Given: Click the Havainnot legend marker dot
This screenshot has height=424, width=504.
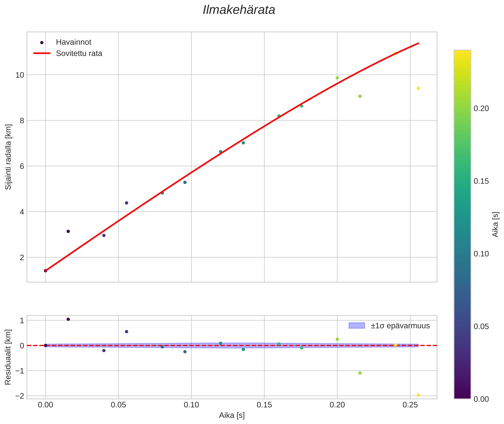Looking at the screenshot, I should (42, 42).
